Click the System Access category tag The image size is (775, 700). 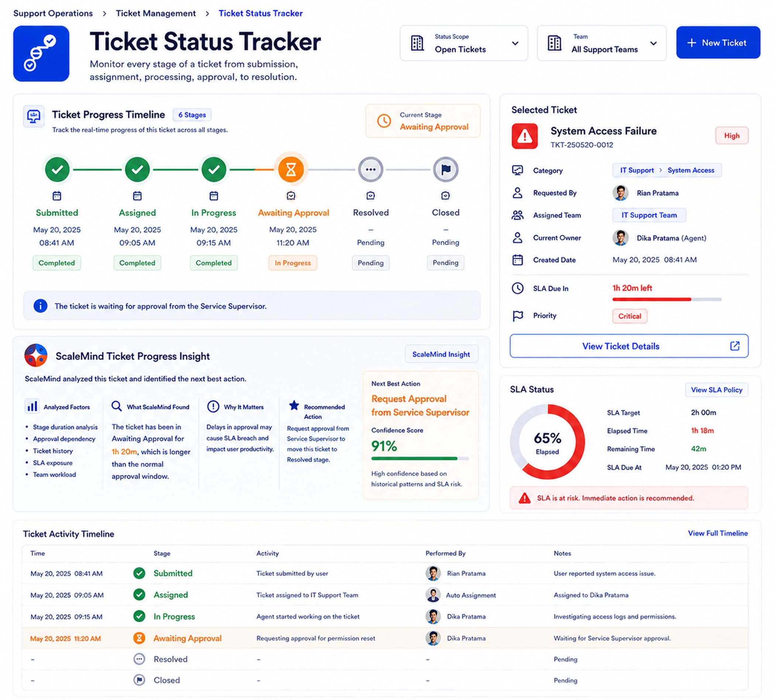(691, 170)
